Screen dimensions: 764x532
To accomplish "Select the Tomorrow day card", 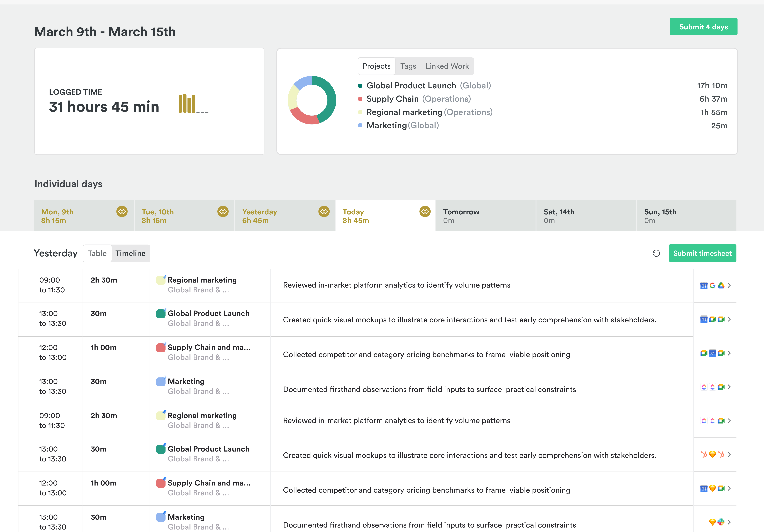I will [485, 216].
